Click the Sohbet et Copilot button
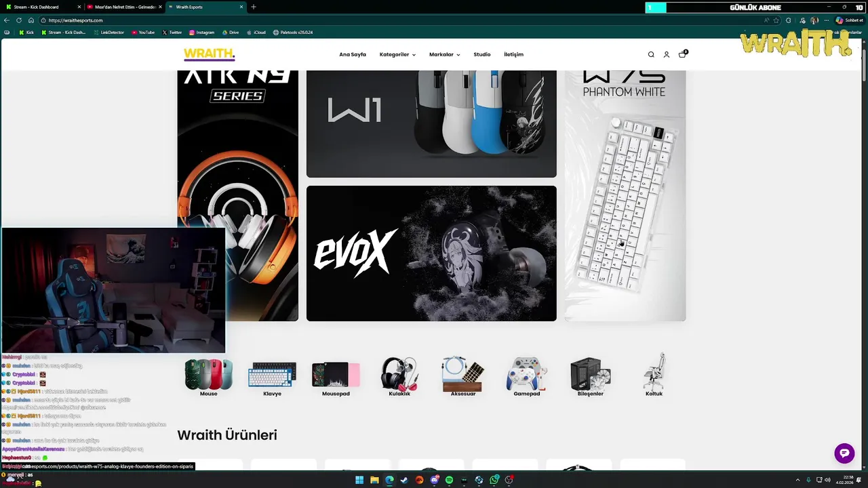The height and width of the screenshot is (488, 868). point(849,20)
